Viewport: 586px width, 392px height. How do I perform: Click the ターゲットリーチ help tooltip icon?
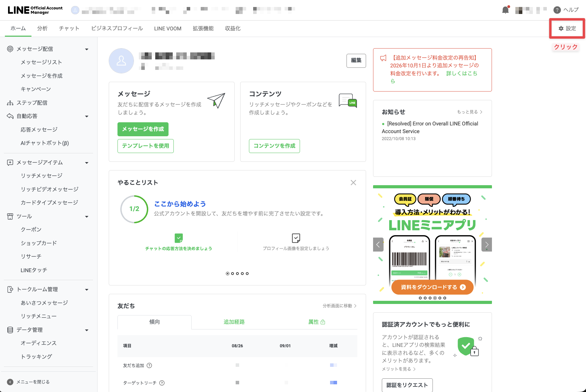[x=162, y=383]
